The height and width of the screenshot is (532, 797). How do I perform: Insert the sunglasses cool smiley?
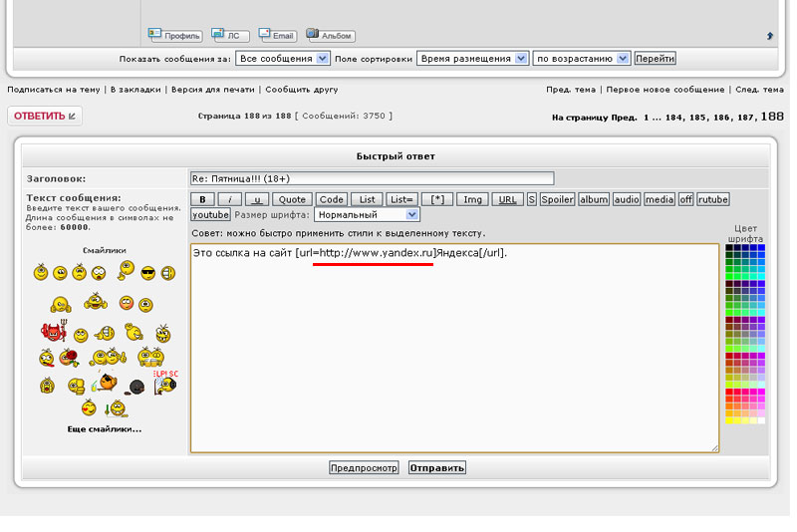147,272
